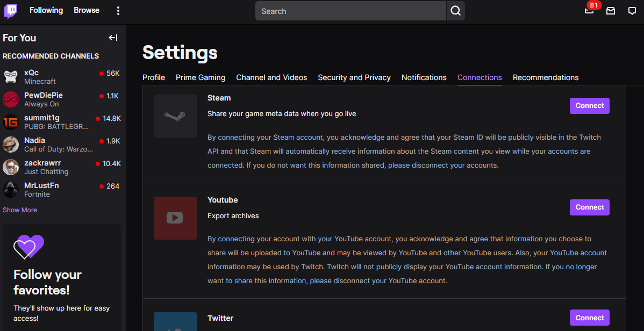Click the 10.4K viewer count
Viewport: 644px width, 331px height.
(x=112, y=163)
